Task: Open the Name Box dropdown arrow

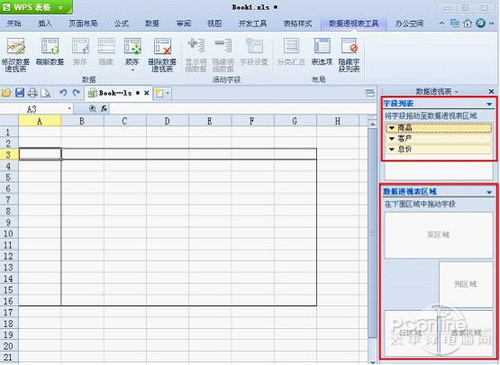Action: click(69, 109)
